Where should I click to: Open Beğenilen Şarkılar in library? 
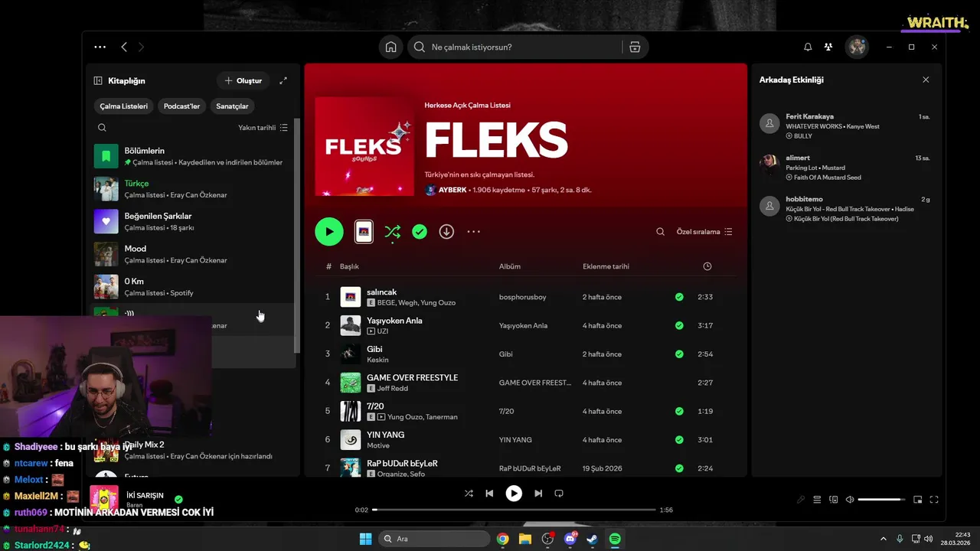(x=191, y=221)
